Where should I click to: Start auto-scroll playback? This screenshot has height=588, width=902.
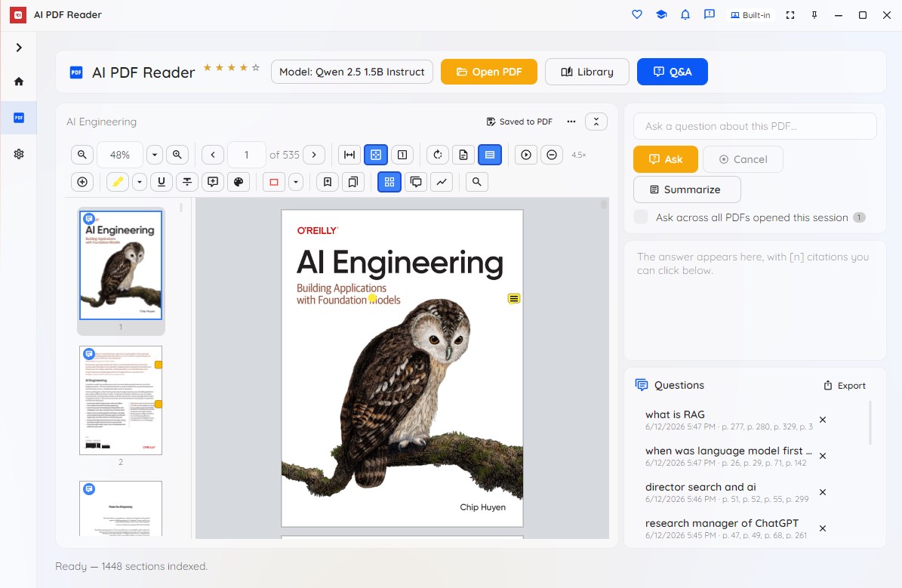pyautogui.click(x=526, y=155)
